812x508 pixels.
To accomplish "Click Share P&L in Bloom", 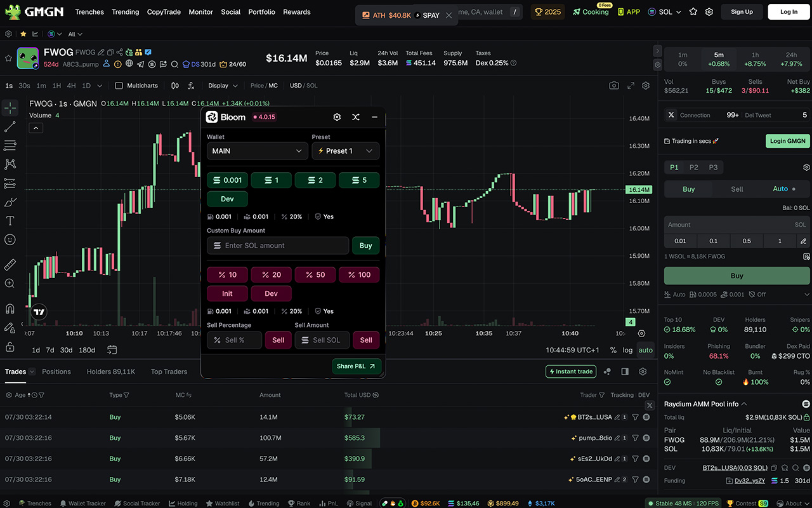I will point(357,366).
